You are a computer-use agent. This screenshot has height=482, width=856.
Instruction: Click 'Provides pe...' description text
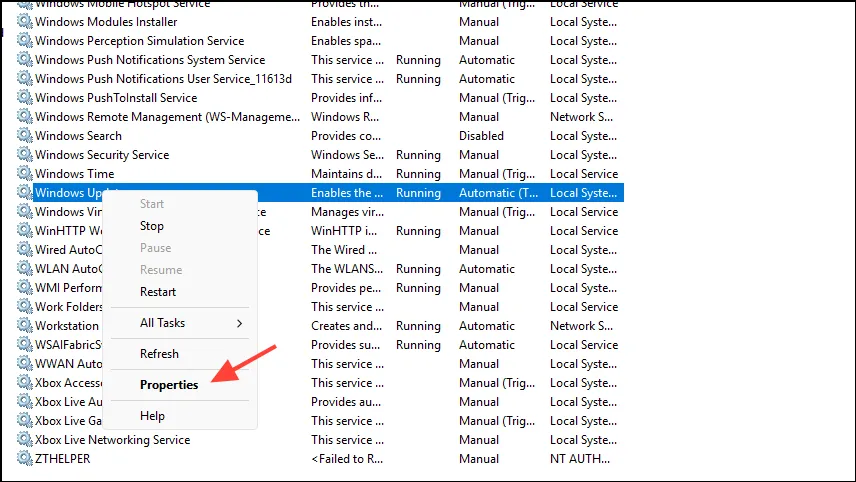point(346,288)
